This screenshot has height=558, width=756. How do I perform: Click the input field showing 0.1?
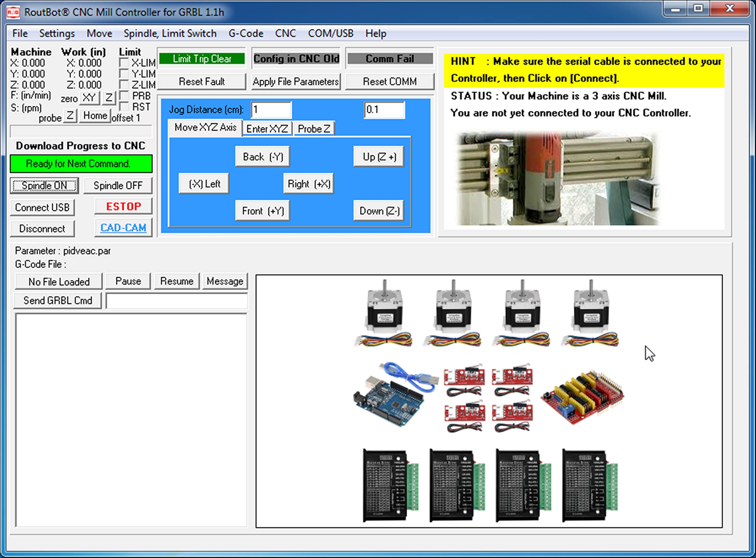(384, 110)
